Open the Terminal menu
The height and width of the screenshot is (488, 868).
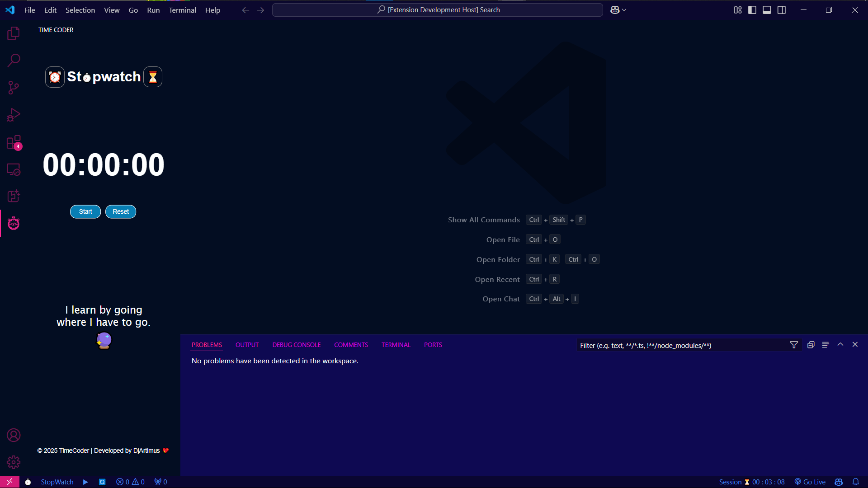182,10
